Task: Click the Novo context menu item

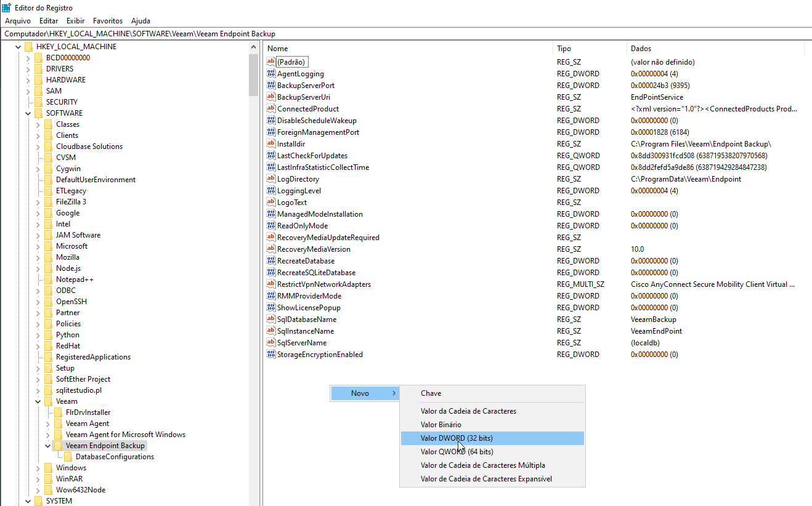Action: click(365, 393)
